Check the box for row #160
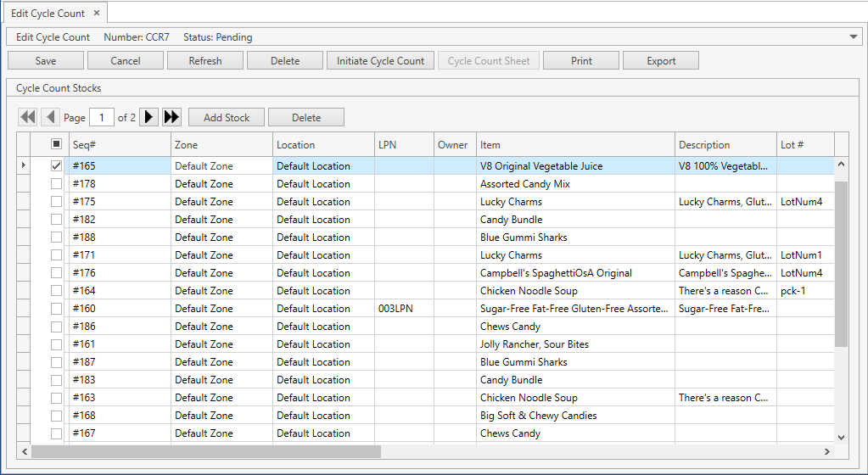The image size is (868, 475). click(56, 309)
